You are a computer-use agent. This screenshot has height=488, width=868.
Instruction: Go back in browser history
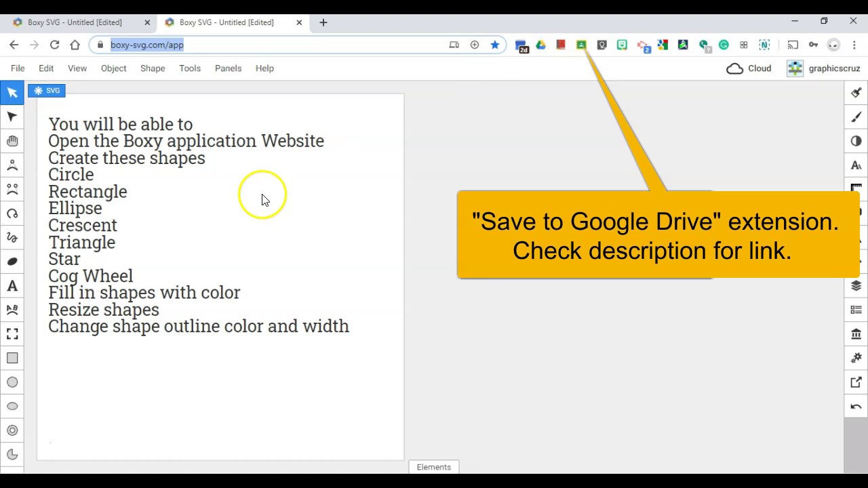pos(14,45)
